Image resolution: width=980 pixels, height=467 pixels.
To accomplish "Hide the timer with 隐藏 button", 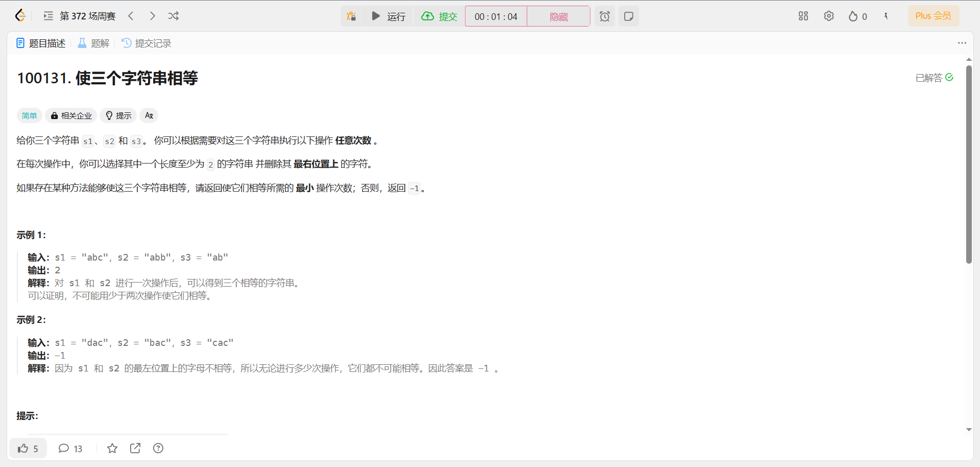I will coord(558,17).
